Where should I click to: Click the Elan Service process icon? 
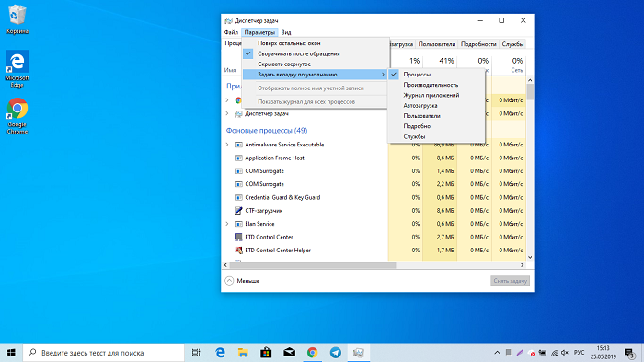pyautogui.click(x=238, y=224)
